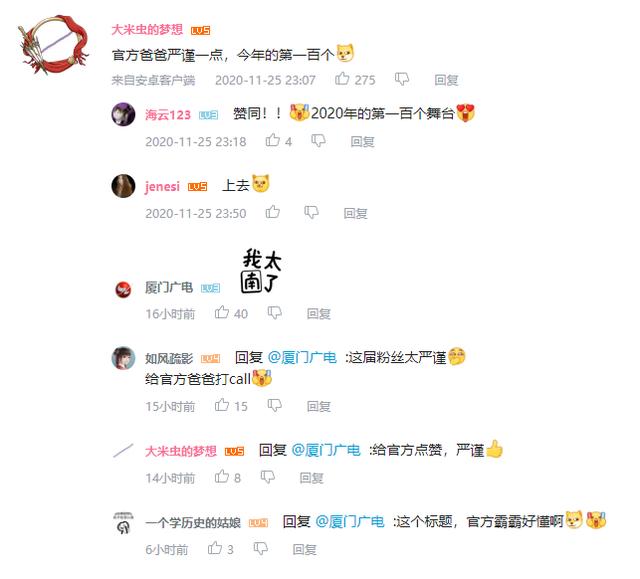640x579 pixels.
Task: Dislike 厦门广电's sticker comment
Action: point(275,313)
